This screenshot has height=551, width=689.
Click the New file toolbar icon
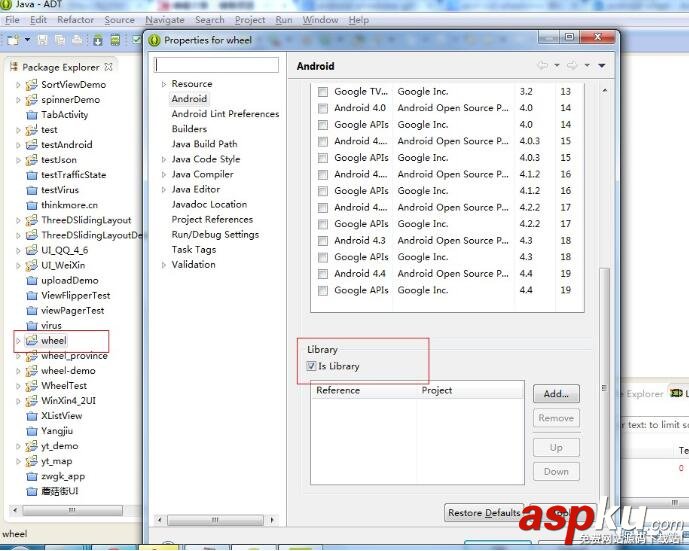[13, 40]
